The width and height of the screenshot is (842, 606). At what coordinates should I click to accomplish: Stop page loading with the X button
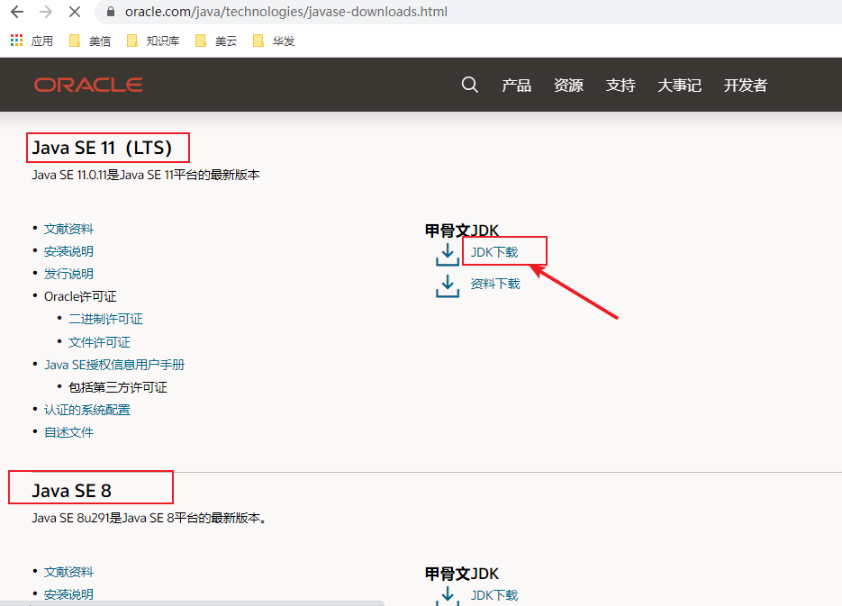click(75, 12)
